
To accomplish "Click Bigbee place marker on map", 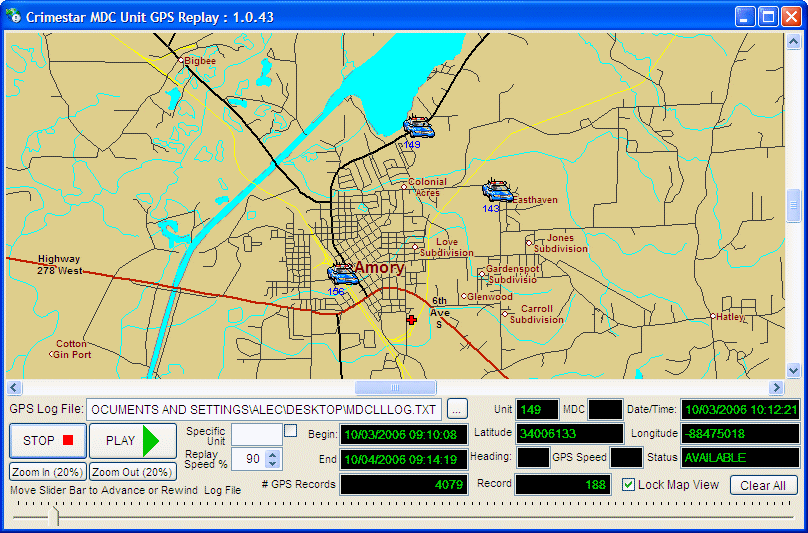I will 181,60.
